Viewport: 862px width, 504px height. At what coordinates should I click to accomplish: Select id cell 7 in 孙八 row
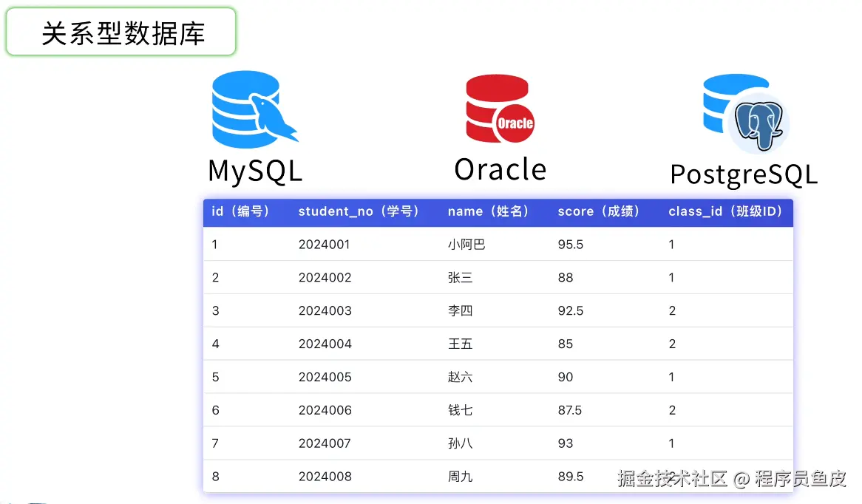pos(216,443)
